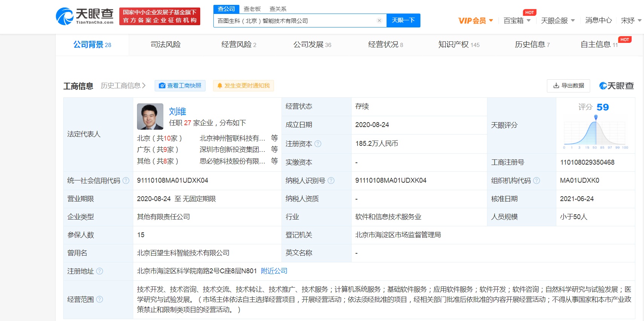Click the camera icon in 查看工商快照
This screenshot has height=321, width=644.
162,86
